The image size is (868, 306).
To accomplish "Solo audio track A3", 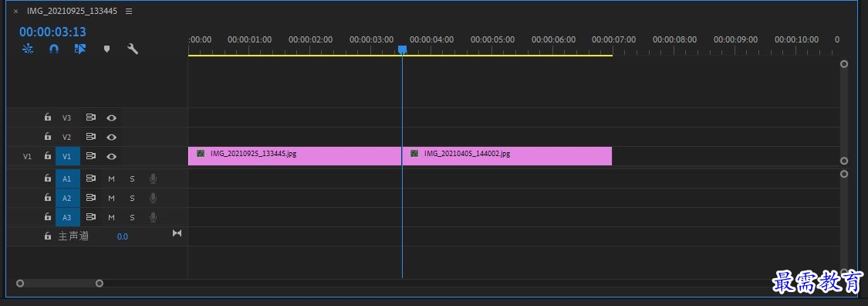I will 132,217.
